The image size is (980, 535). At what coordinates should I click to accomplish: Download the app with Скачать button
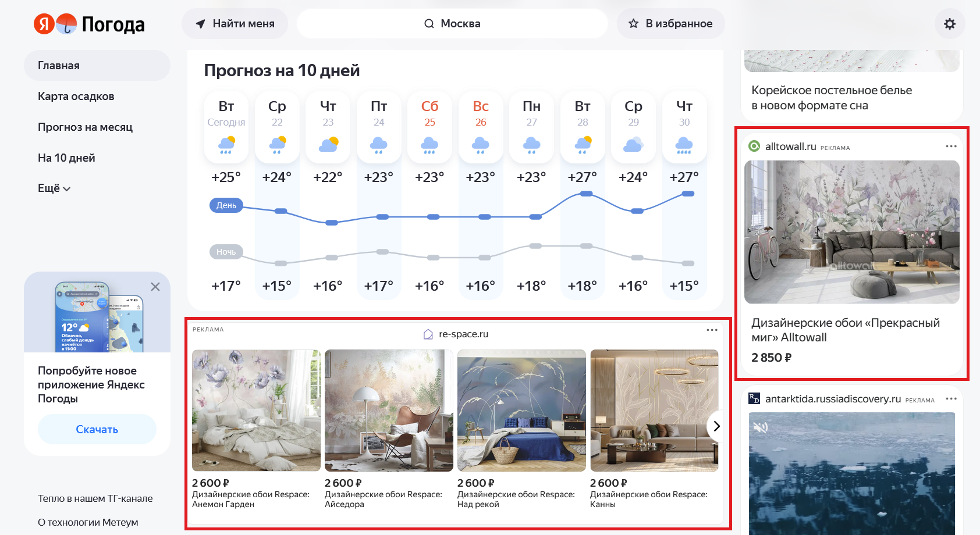point(97,429)
